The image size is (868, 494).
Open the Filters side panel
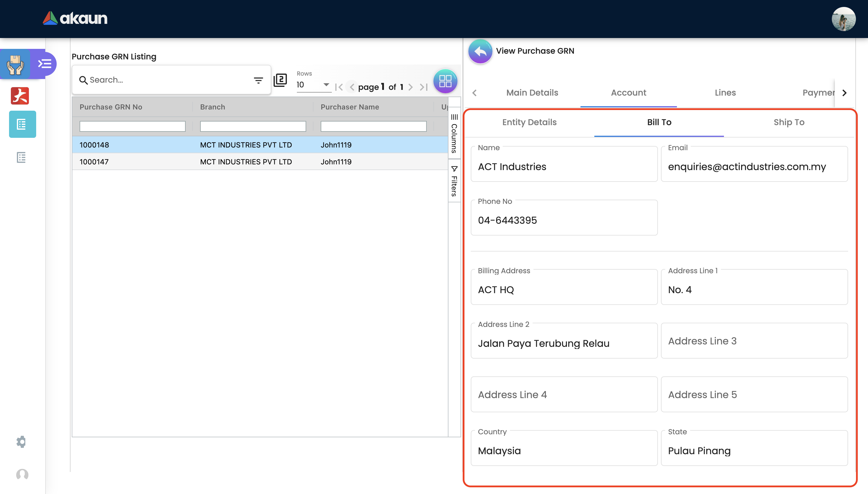(454, 181)
